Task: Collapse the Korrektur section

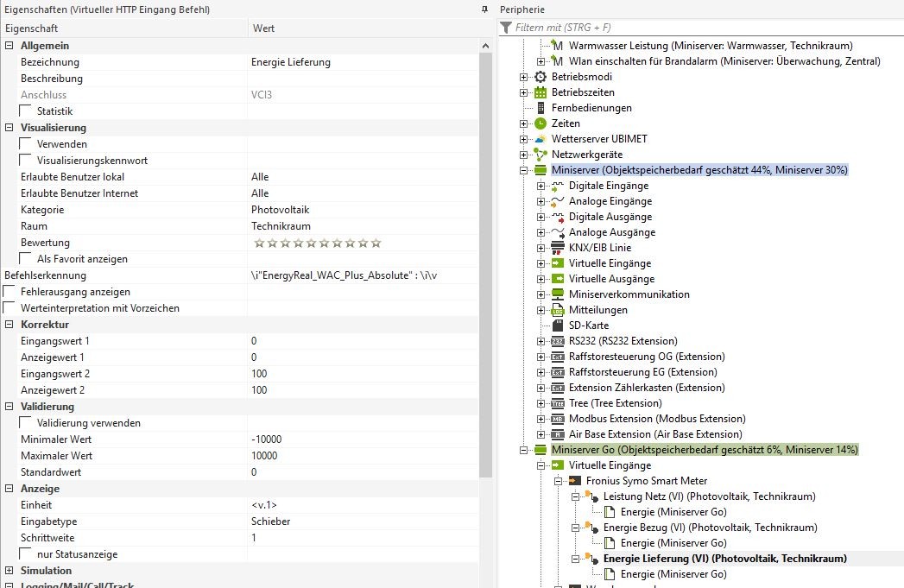Action: [9, 325]
